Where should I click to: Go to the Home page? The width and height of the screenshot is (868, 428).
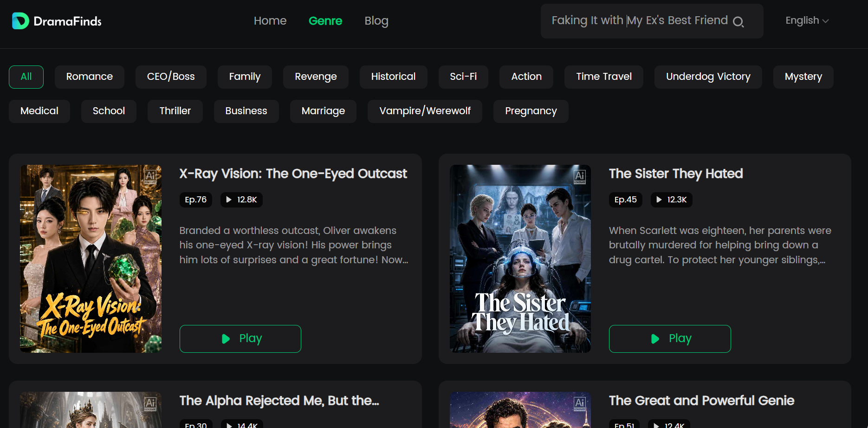click(270, 21)
